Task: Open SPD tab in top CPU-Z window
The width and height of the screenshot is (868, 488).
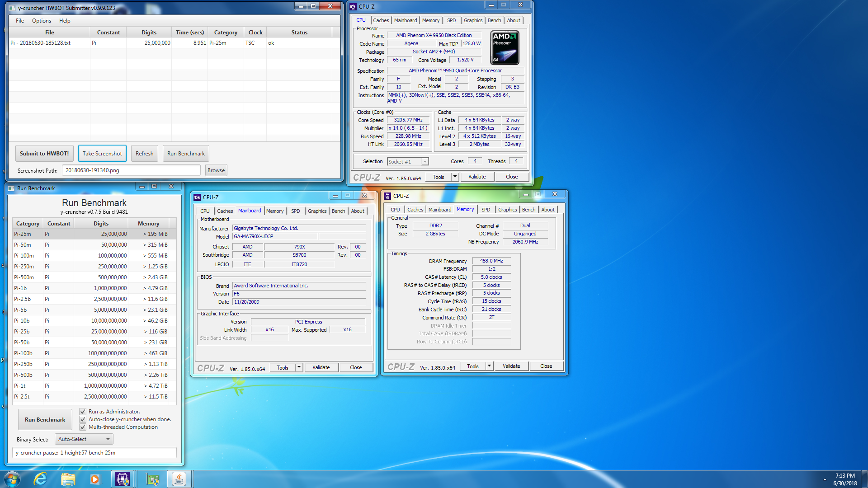Action: [451, 20]
